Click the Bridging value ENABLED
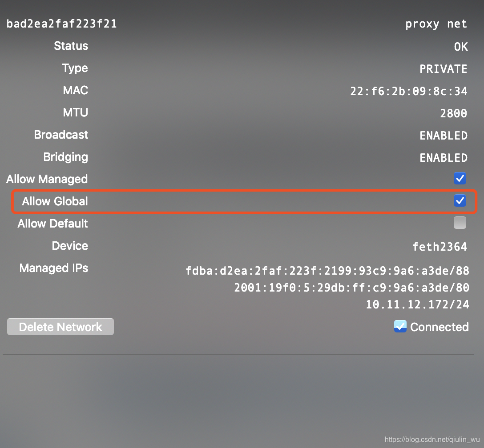The height and width of the screenshot is (448, 484). [444, 158]
